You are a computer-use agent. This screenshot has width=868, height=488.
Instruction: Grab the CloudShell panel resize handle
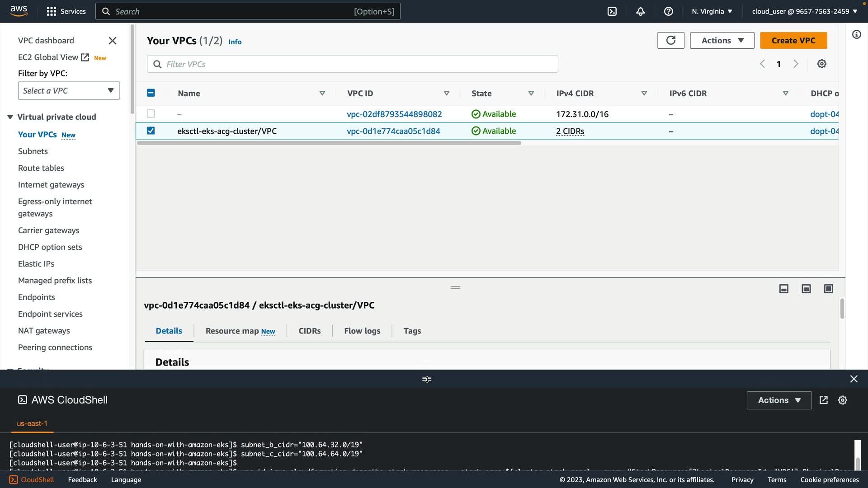[x=426, y=379]
